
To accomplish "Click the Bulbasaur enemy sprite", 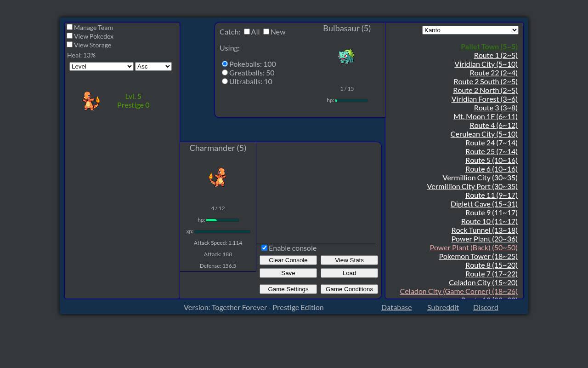I will pos(346,56).
